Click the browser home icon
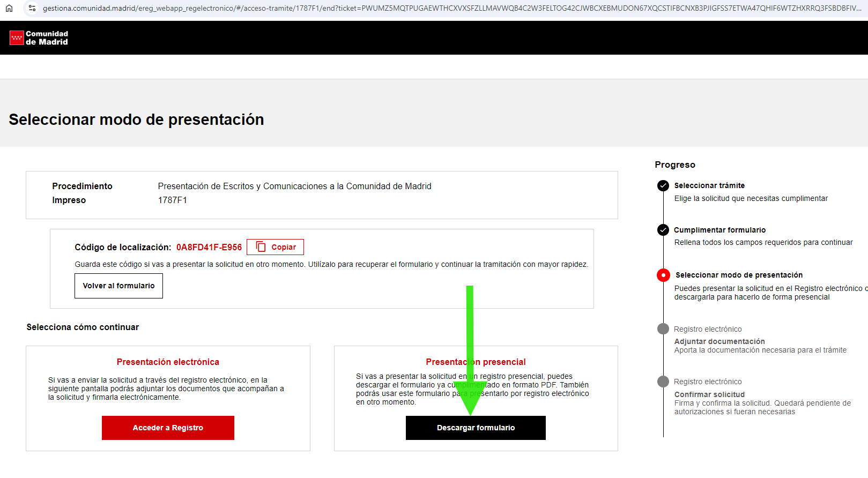The height and width of the screenshot is (478, 868). click(x=9, y=8)
